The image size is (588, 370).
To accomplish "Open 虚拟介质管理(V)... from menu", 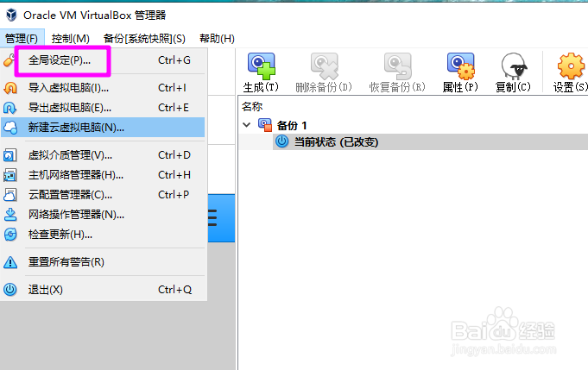I will (103, 154).
